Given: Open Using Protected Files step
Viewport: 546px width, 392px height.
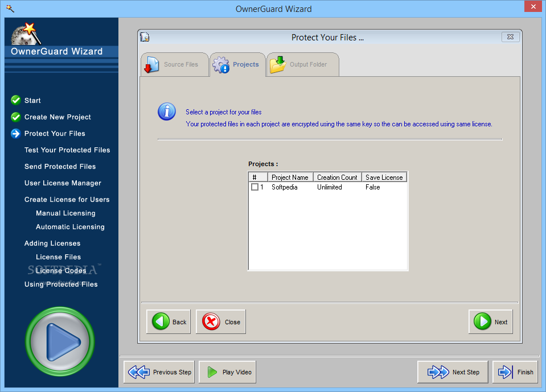Looking at the screenshot, I should click(x=61, y=284).
